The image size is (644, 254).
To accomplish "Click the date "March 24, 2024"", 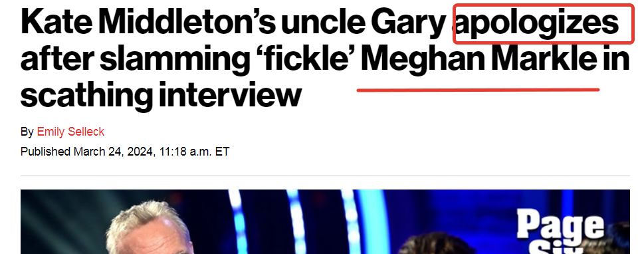I will (114, 152).
